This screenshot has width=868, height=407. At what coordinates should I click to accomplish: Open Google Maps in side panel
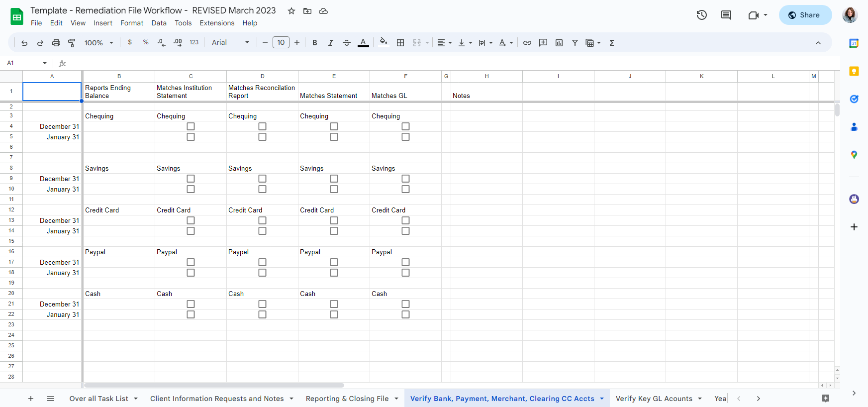(854, 155)
